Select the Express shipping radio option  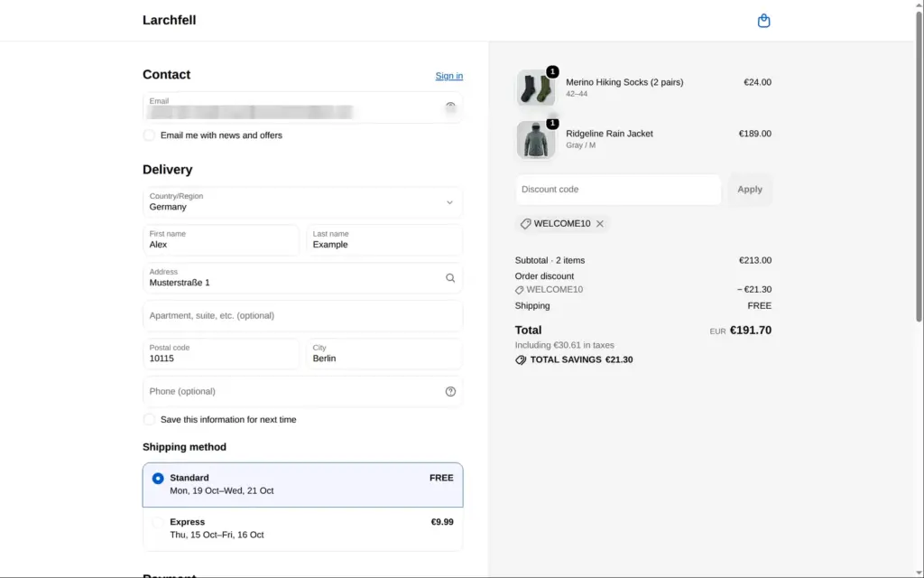(158, 522)
